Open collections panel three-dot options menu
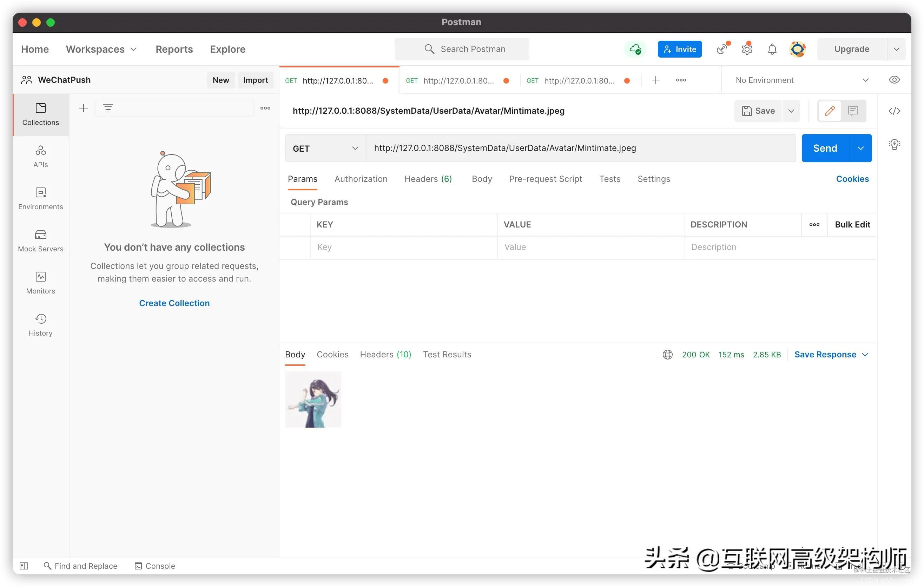 [x=265, y=108]
